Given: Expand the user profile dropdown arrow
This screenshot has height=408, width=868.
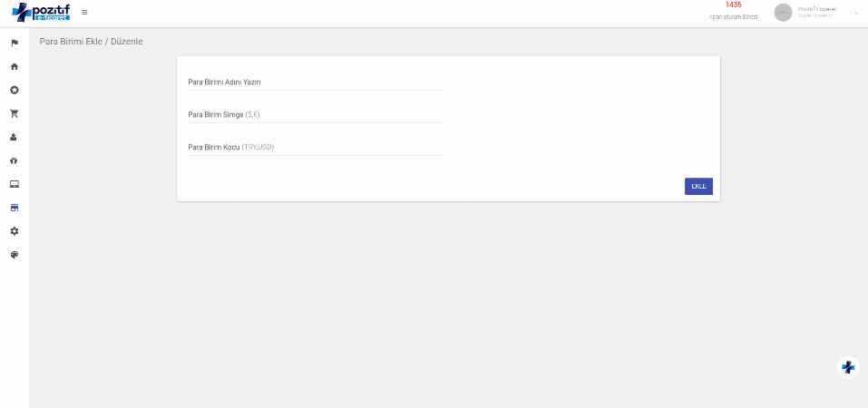Looking at the screenshot, I should point(856,13).
